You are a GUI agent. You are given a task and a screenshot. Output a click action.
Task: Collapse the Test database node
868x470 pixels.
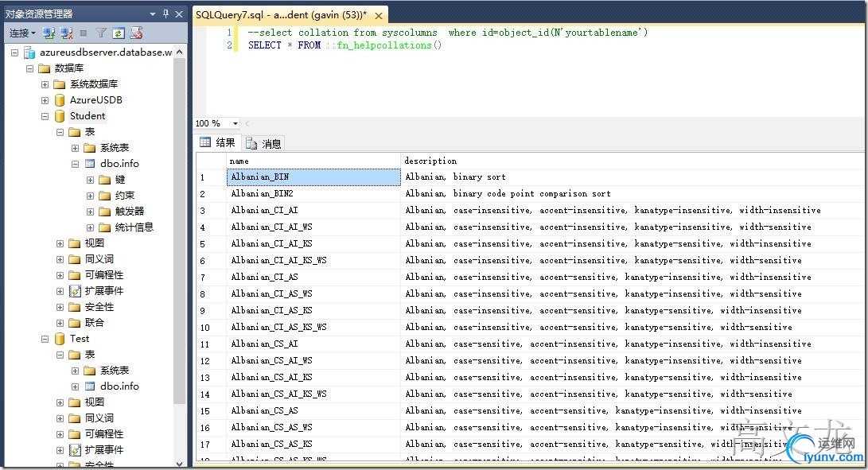45,339
